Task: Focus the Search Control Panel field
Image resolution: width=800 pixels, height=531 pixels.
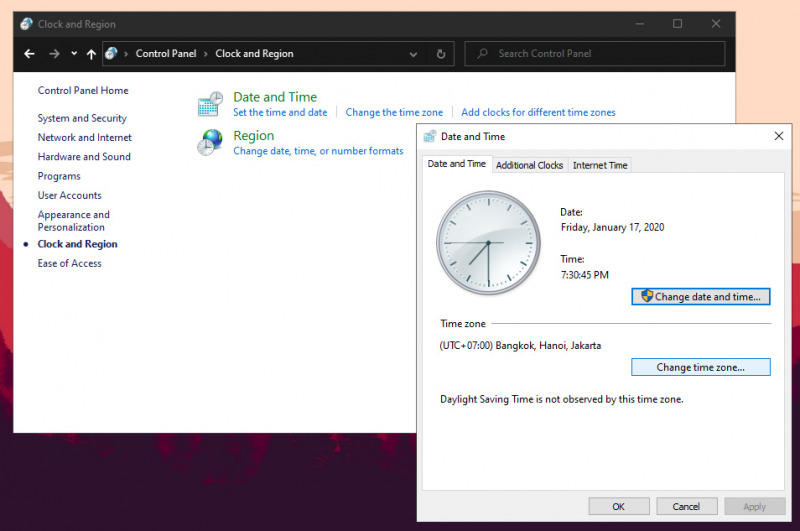Action: (x=595, y=54)
